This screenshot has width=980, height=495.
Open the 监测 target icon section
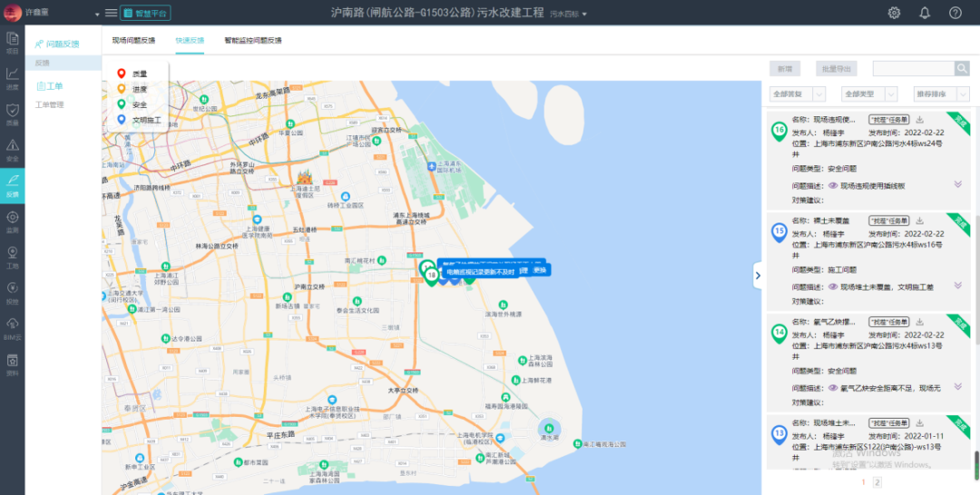[12, 222]
